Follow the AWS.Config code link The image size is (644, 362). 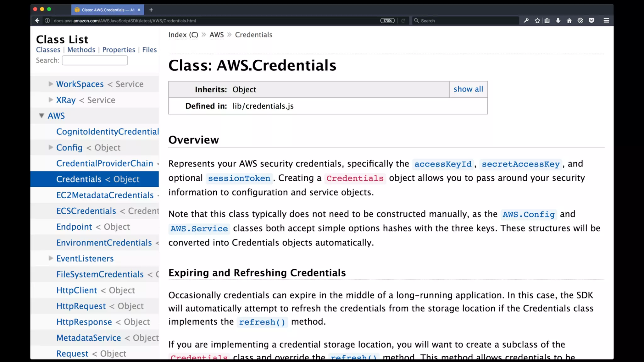(x=529, y=214)
